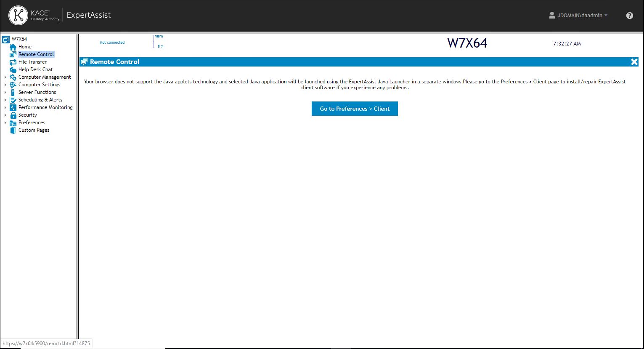
Task: Open the JDOMAIN\daadmin user dropdown
Action: [579, 16]
